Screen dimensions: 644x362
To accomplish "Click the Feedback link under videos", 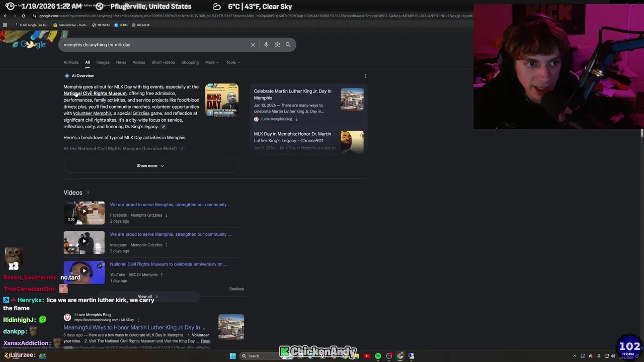I will (x=236, y=289).
